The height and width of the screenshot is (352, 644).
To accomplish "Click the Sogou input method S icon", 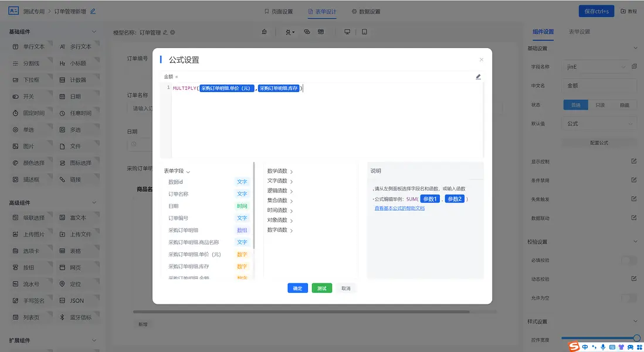I will [x=574, y=347].
